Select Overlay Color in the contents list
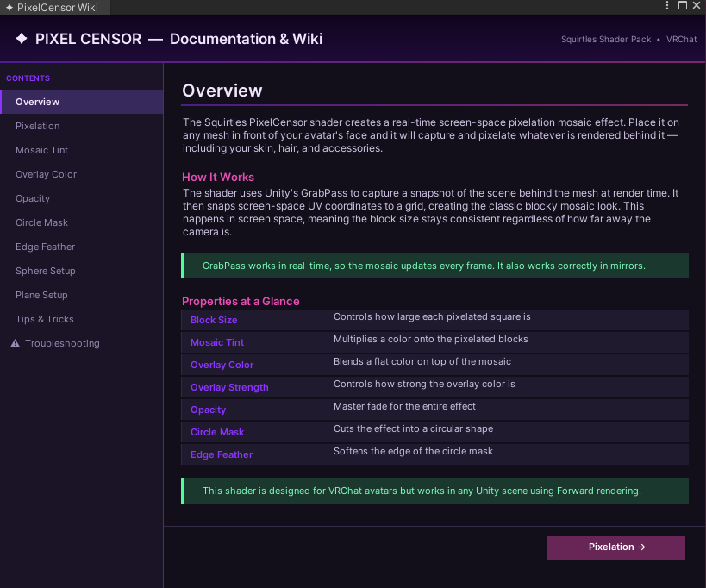 click(x=82, y=174)
